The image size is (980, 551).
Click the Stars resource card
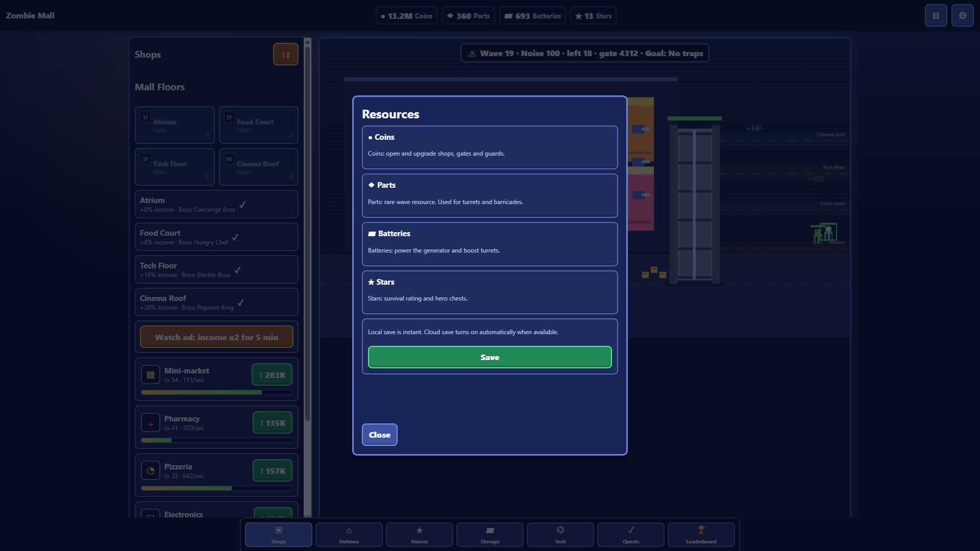click(x=489, y=292)
